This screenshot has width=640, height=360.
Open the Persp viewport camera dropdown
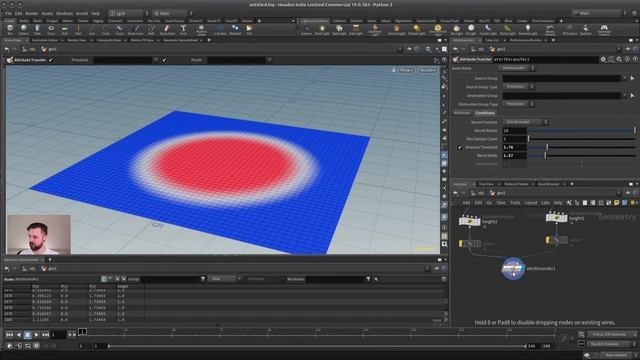[x=406, y=70]
